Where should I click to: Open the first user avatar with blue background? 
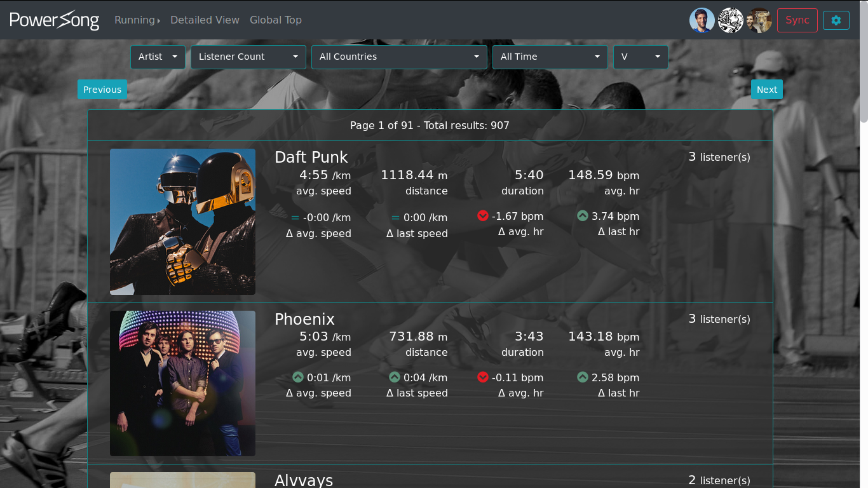pos(702,20)
